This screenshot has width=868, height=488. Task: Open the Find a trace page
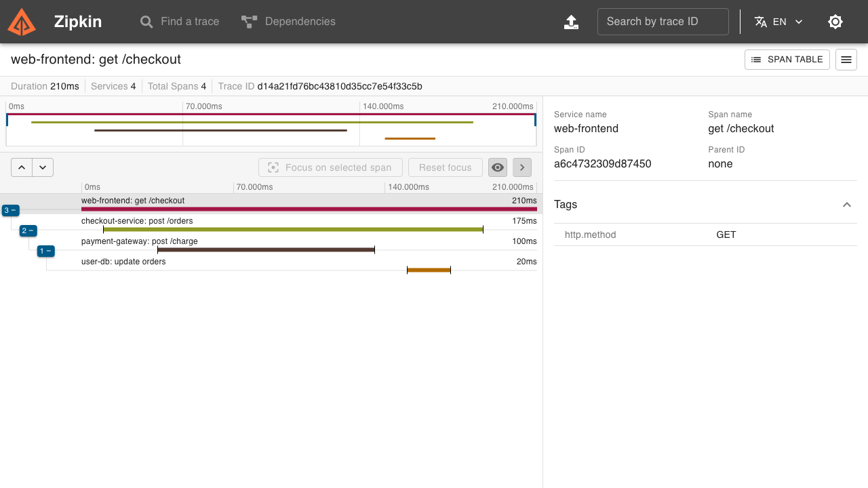coord(180,22)
